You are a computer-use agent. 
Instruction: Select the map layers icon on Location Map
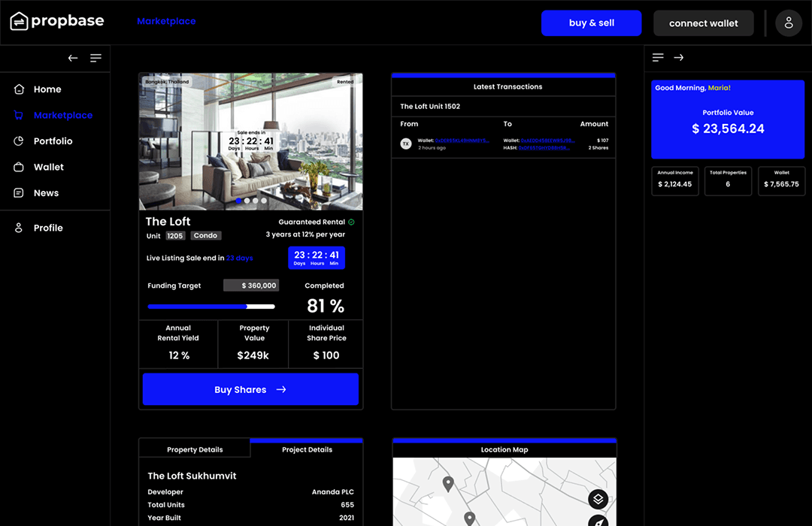[598, 499]
